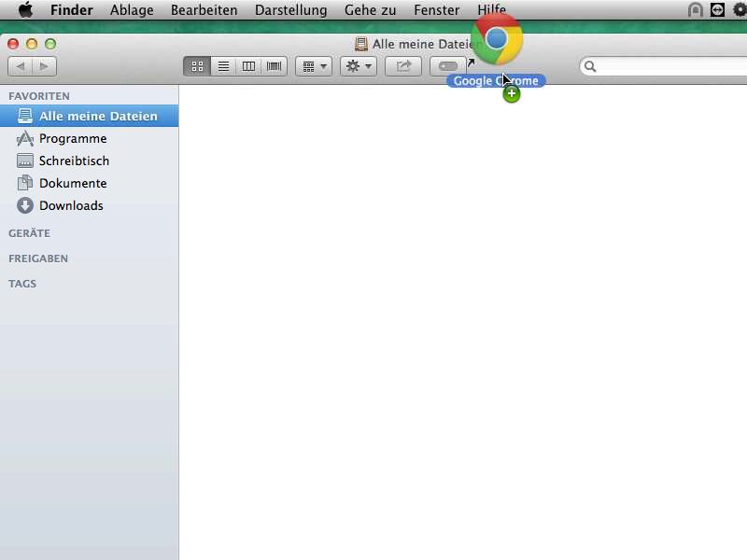Switch to icon view

pos(197,66)
